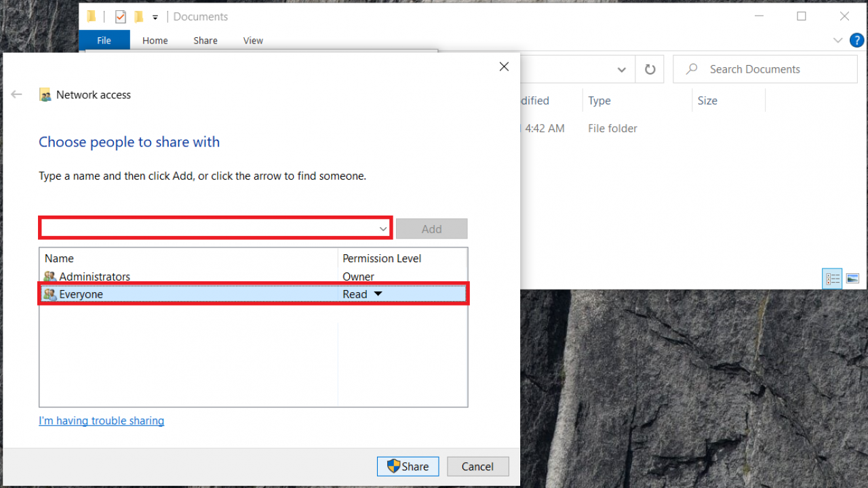868x488 pixels.
Task: Close the Network access dialog
Action: coord(504,66)
